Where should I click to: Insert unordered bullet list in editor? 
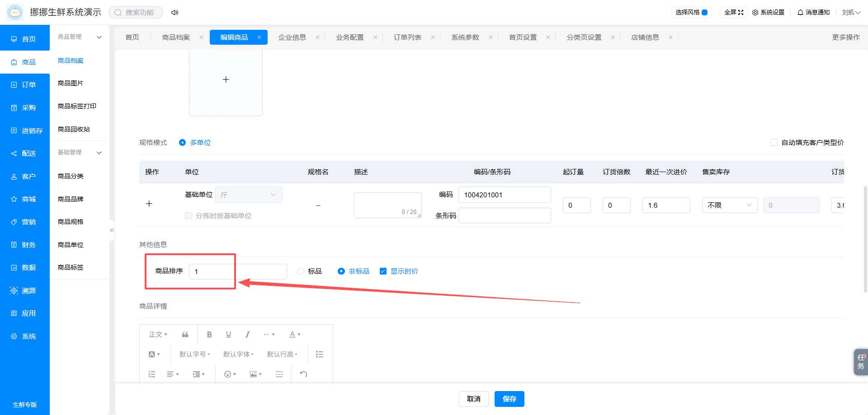pyautogui.click(x=320, y=354)
